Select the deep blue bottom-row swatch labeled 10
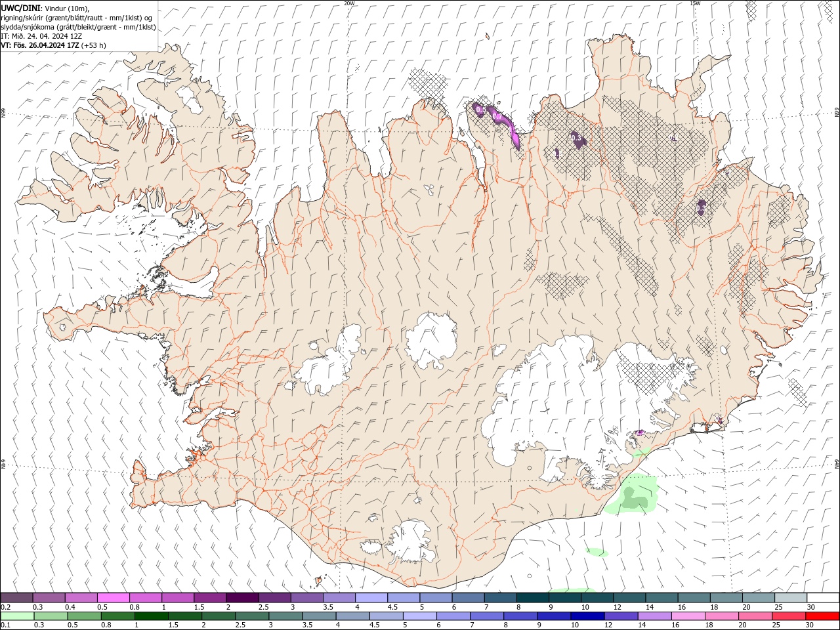The width and height of the screenshot is (840, 630). (587, 616)
